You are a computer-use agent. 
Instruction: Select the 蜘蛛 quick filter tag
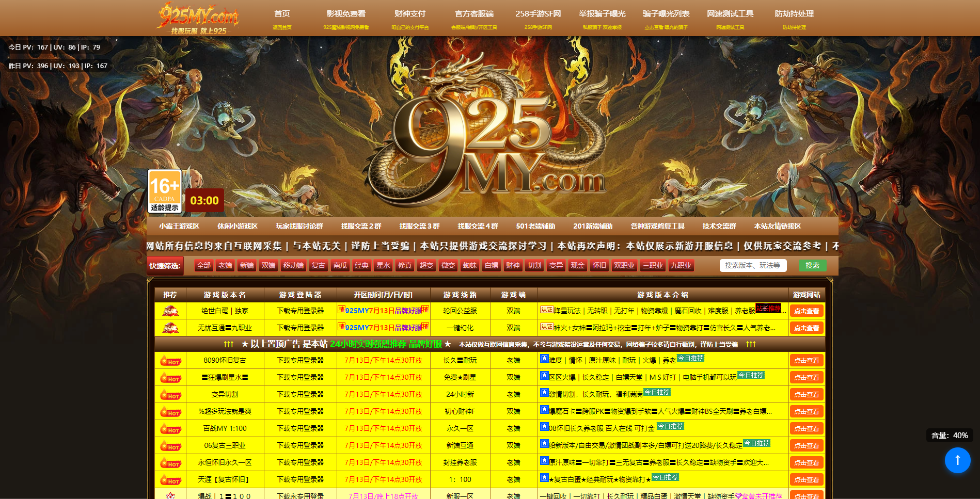point(470,265)
